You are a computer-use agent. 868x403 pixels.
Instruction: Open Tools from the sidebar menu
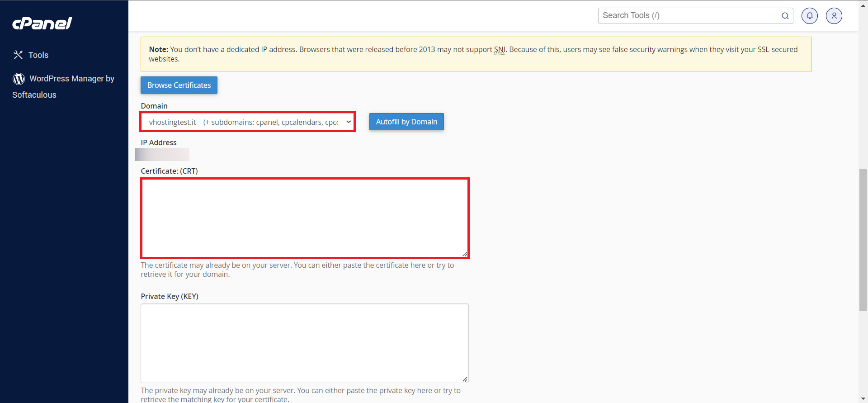tap(38, 55)
